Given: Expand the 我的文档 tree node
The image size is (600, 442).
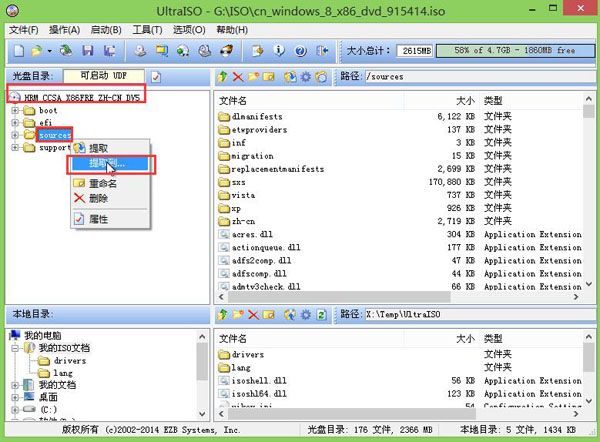Looking at the screenshot, I should pos(15,385).
